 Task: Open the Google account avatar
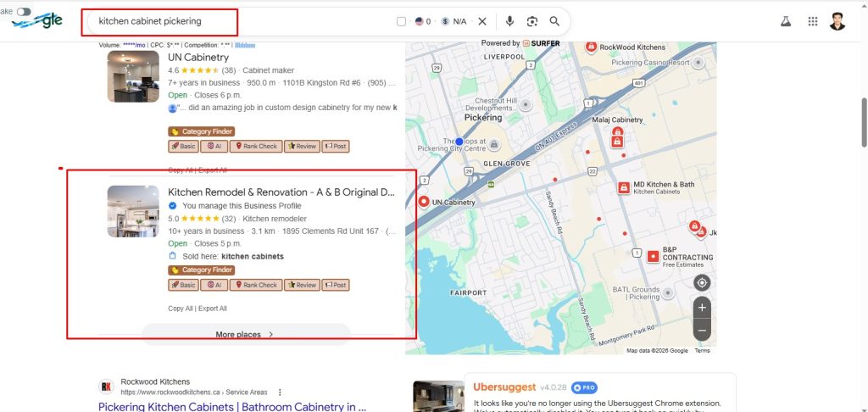pos(837,21)
